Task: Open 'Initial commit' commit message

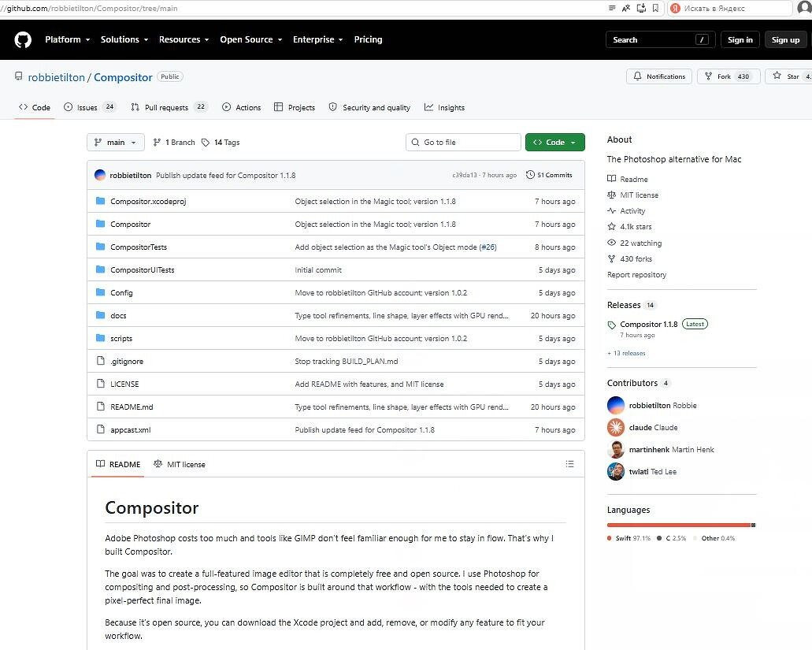Action: coord(318,269)
